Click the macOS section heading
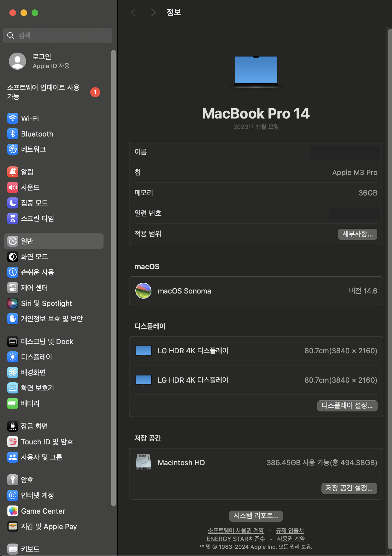392x556 pixels. [x=147, y=267]
